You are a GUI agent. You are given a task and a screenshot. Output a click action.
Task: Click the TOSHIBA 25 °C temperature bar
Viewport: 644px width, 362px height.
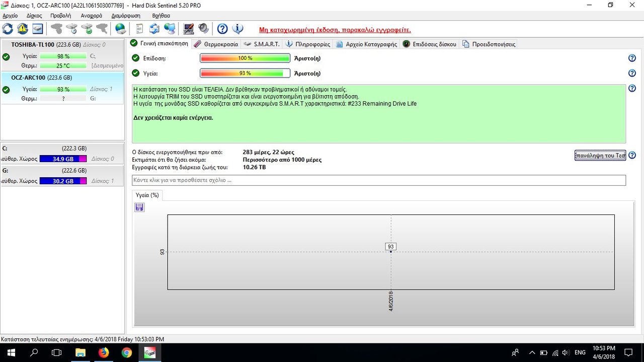click(x=63, y=65)
